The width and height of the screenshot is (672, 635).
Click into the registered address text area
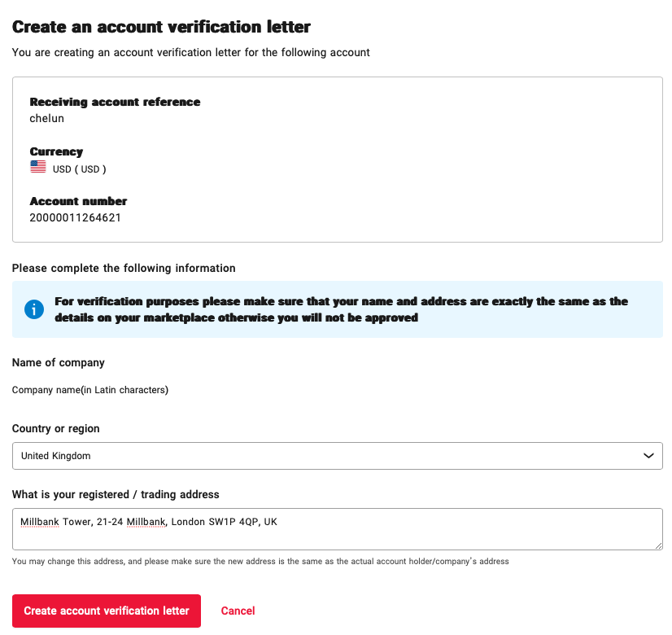[337, 529]
